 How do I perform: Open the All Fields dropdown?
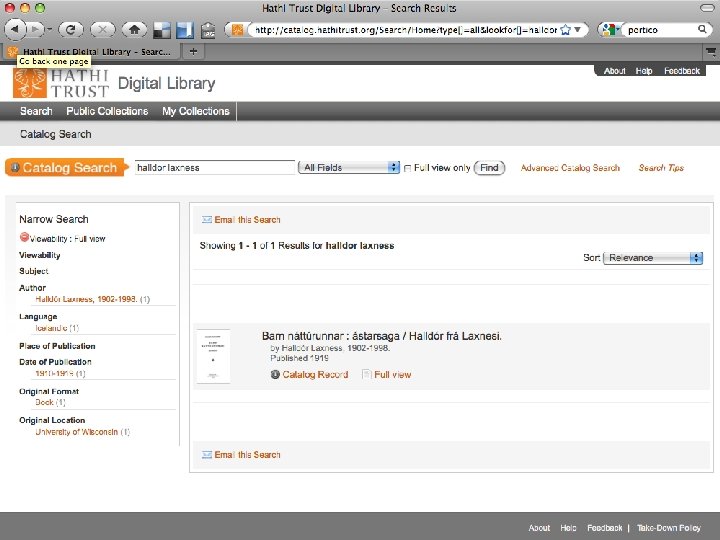click(349, 168)
